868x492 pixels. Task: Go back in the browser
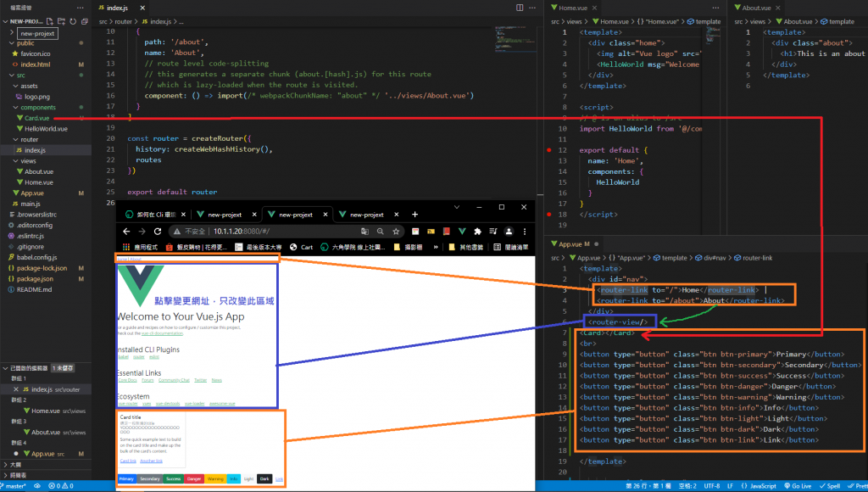coord(126,232)
